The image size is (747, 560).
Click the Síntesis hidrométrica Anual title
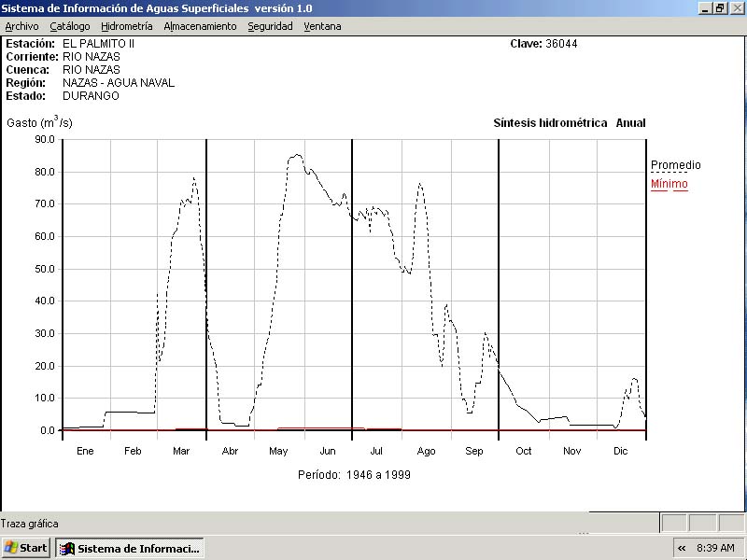[x=569, y=123]
